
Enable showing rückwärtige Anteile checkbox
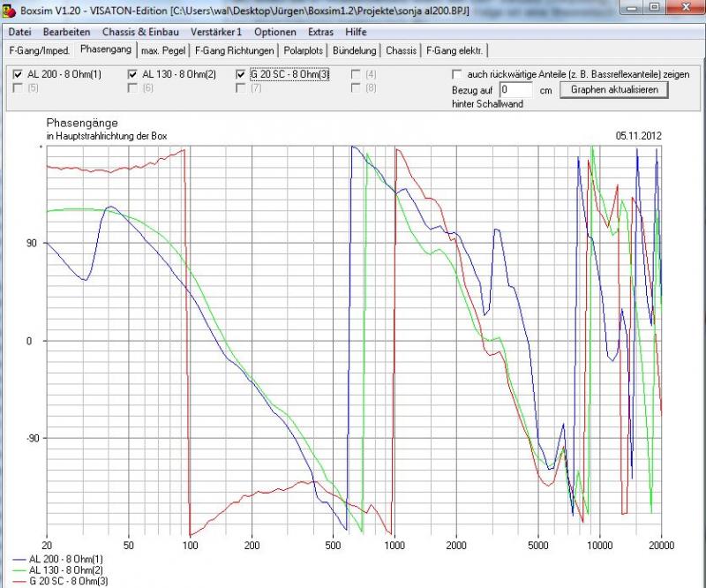[x=457, y=75]
